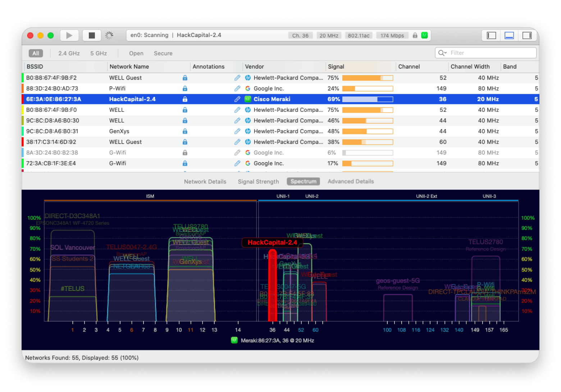Sort the table by Channel column header
Image resolution: width=561 pixels, height=392 pixels.
click(x=409, y=67)
